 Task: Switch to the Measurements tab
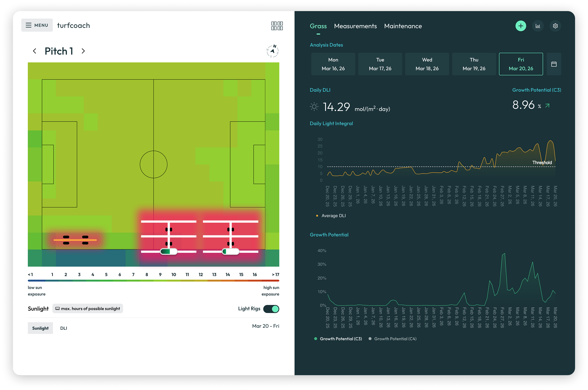[x=355, y=26]
